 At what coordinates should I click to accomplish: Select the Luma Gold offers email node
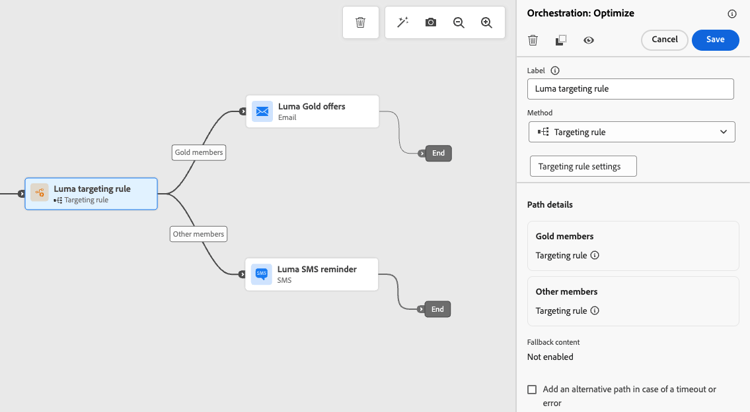point(312,111)
